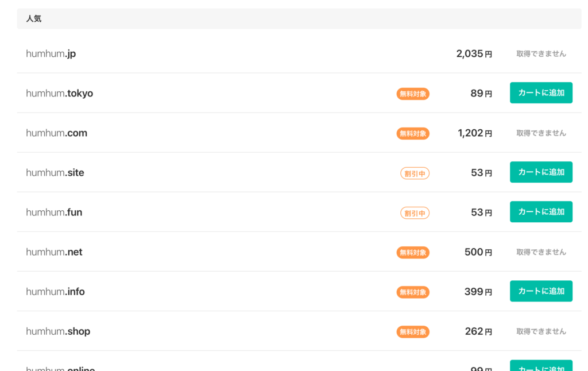Add humhum.site to the cart
The width and height of the screenshot is (588, 371).
point(541,172)
